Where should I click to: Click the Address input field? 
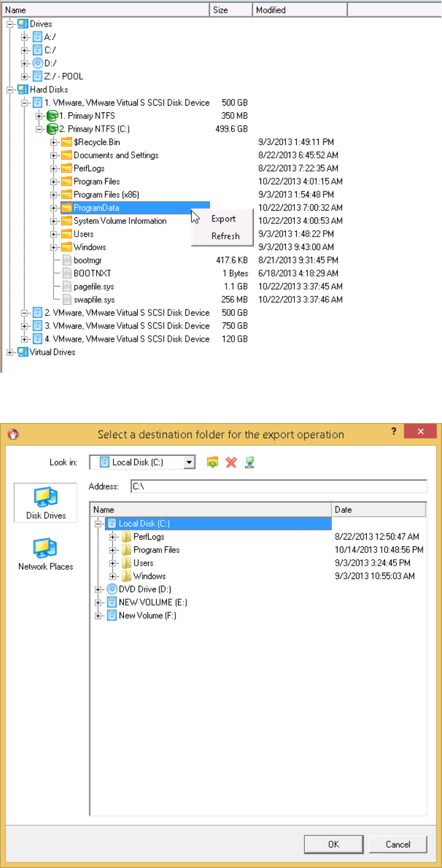click(279, 486)
